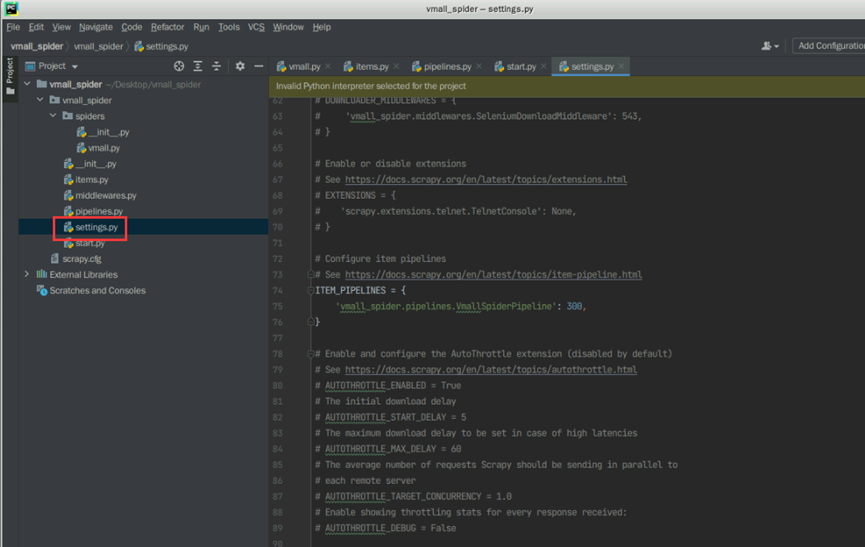Toggle fold marker at line 78 comment
Screen dimensions: 865x547
(x=311, y=354)
